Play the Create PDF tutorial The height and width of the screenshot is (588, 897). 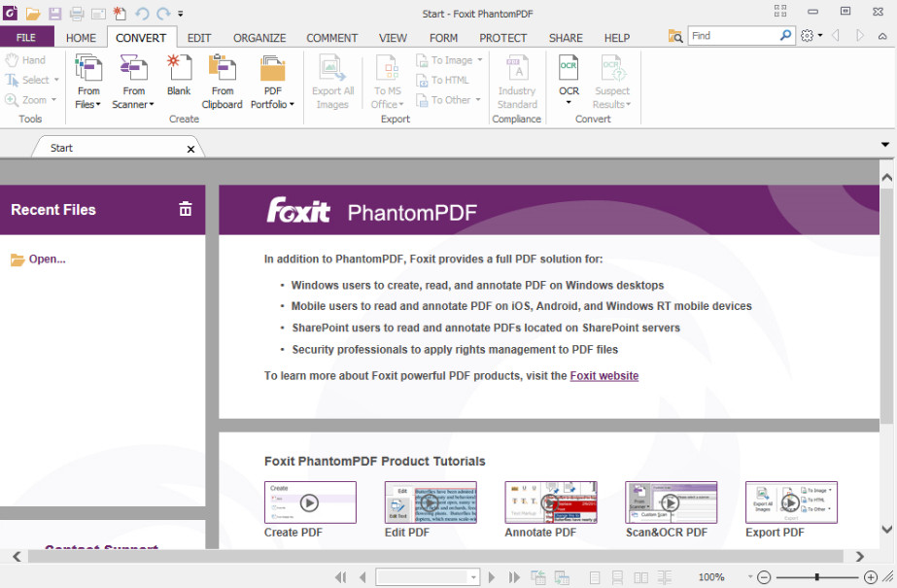tap(310, 502)
